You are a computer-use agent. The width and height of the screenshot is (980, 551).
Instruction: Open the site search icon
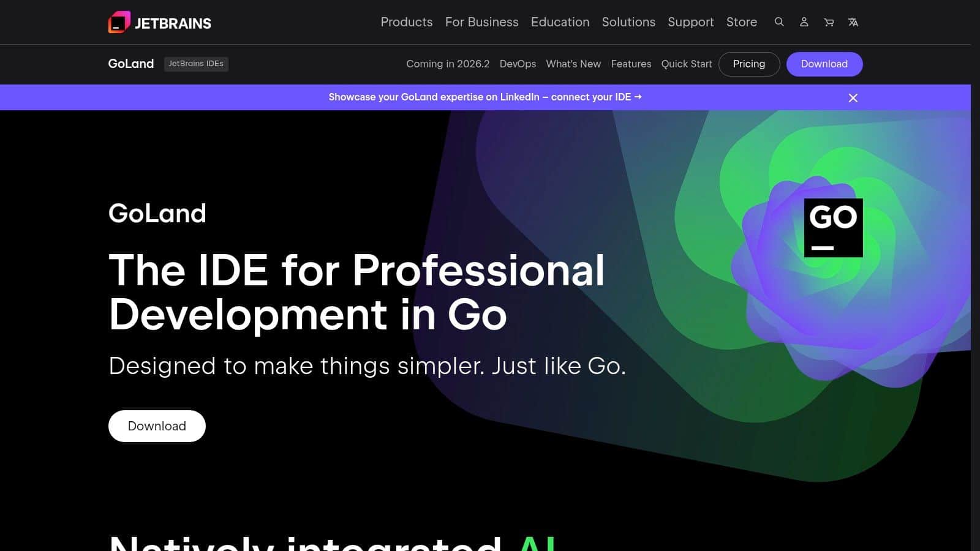point(779,22)
